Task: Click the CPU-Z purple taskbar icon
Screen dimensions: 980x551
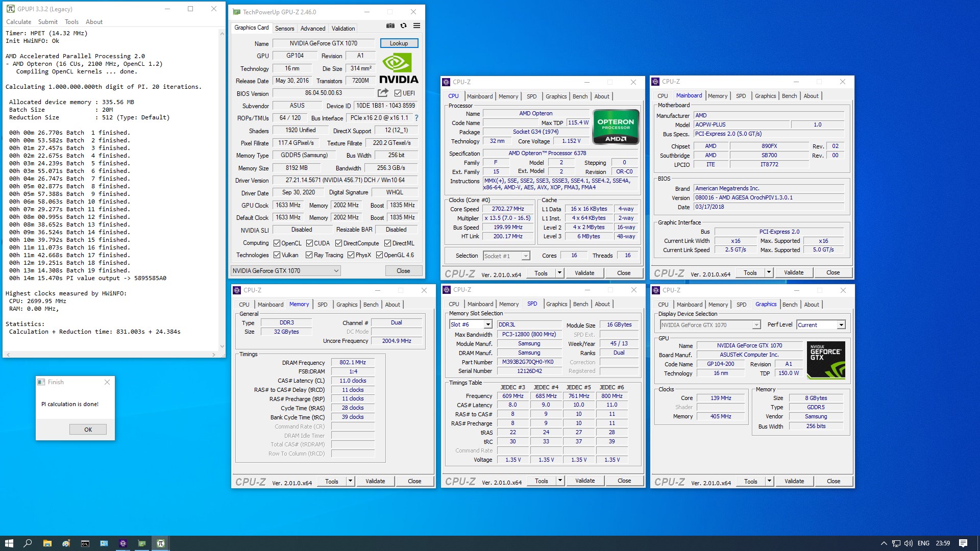Action: [x=122, y=543]
